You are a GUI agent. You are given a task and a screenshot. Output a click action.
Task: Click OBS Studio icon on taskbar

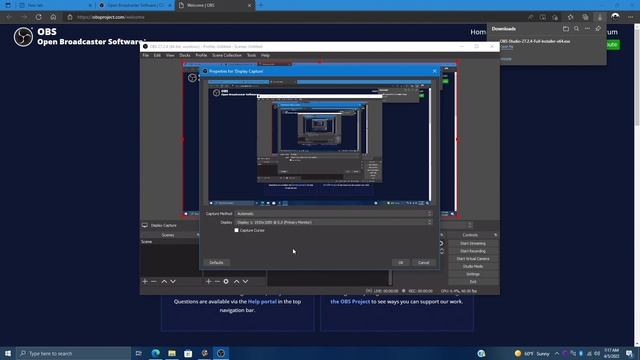pos(221,353)
